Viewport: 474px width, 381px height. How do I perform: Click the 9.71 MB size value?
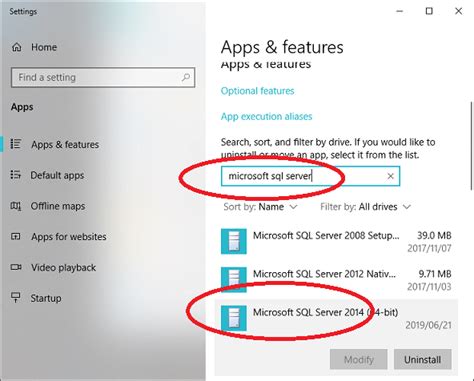(x=435, y=274)
